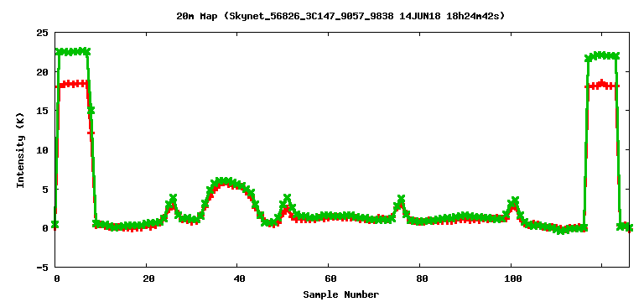Click the y-axis tick label -5
The image size is (644, 302).
point(42,268)
